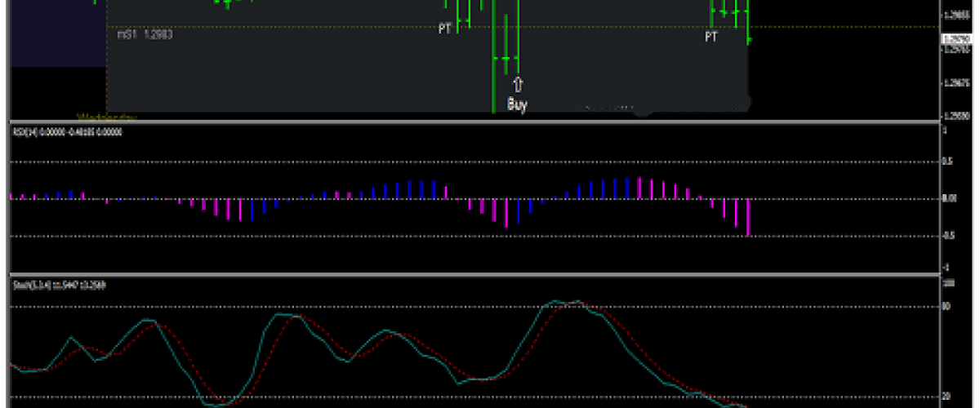Select the left PT marker label
980x408 pixels.
(445, 29)
